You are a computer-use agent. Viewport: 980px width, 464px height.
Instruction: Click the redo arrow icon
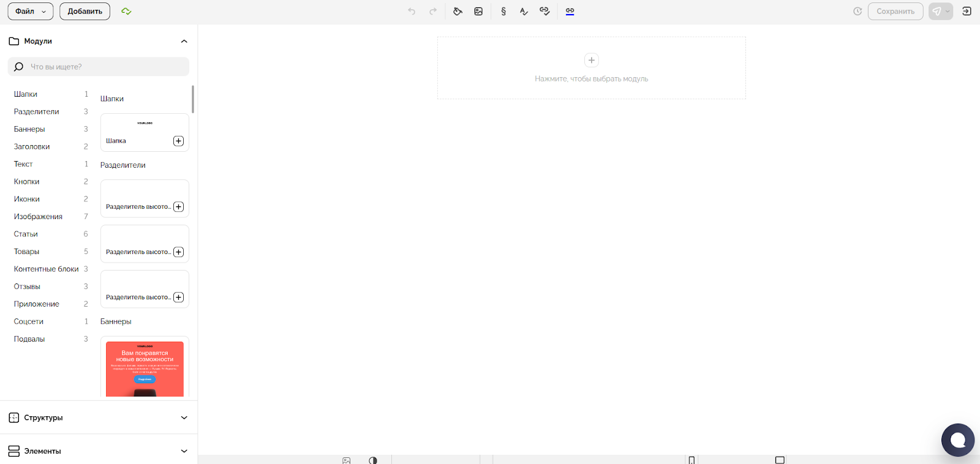pos(433,12)
